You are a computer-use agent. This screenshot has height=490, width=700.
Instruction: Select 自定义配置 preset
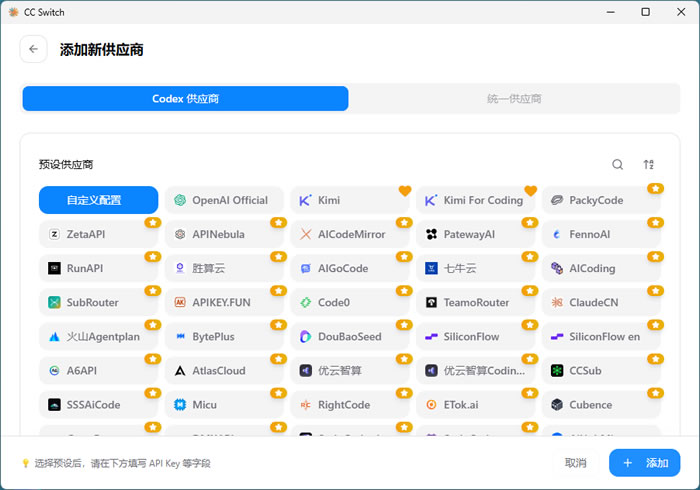pyautogui.click(x=99, y=200)
